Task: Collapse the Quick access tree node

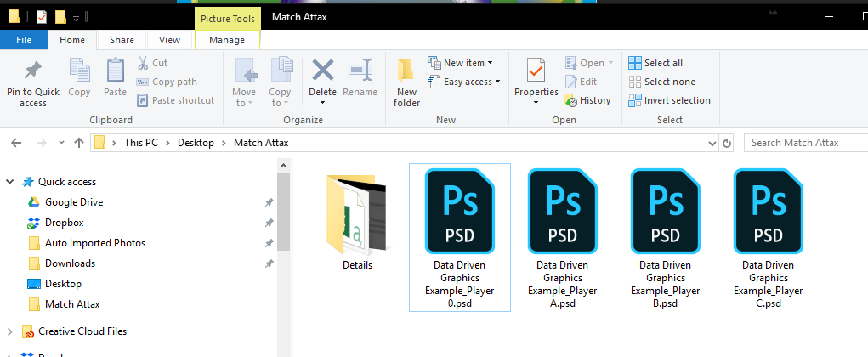Action: [10, 182]
